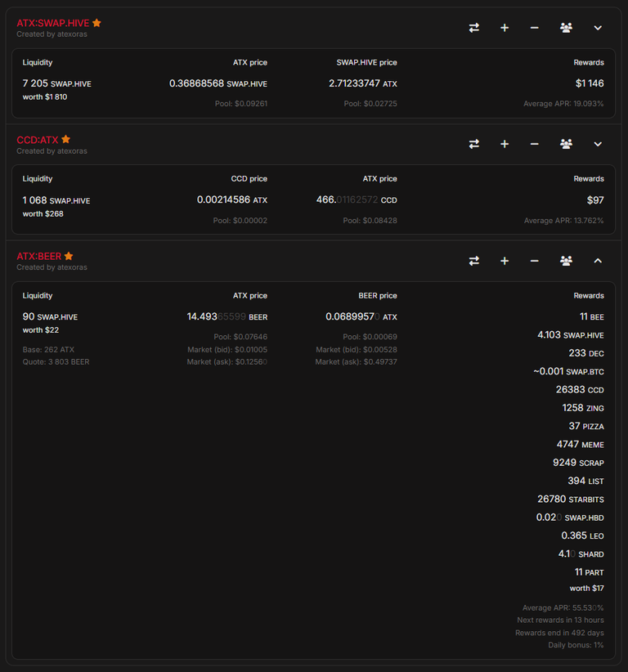
Task: Click 'Next rewards in 13 hours' text
Action: point(560,620)
